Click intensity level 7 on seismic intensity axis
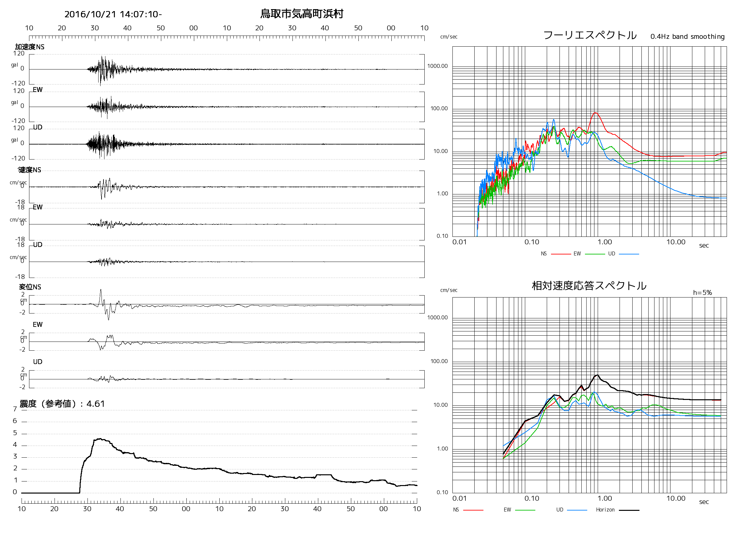 pos(15,409)
